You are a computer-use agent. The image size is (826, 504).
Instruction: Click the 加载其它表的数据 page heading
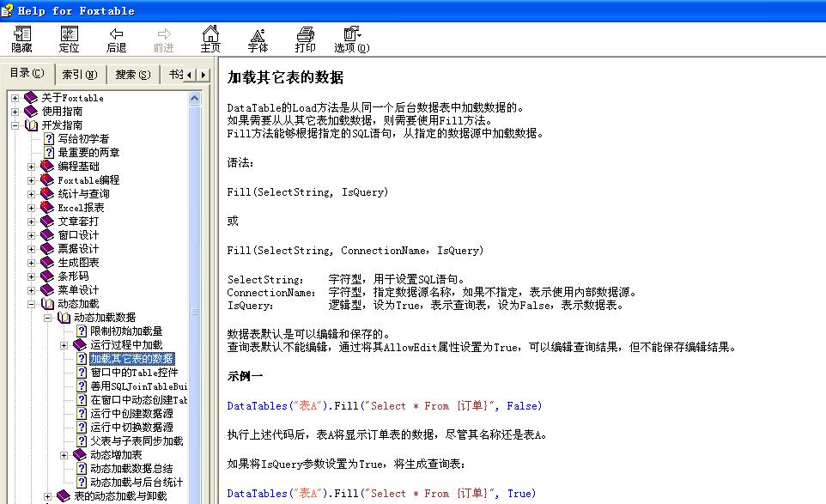(x=285, y=77)
